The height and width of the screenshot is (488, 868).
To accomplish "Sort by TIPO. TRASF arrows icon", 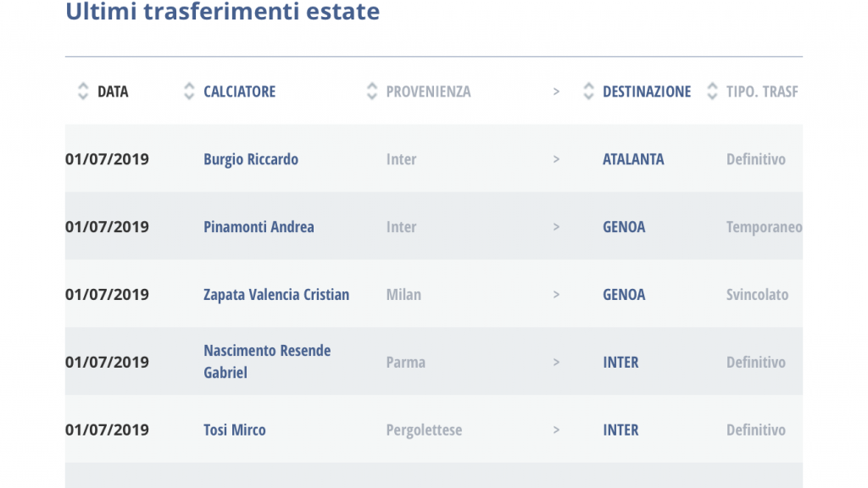I will coord(712,91).
